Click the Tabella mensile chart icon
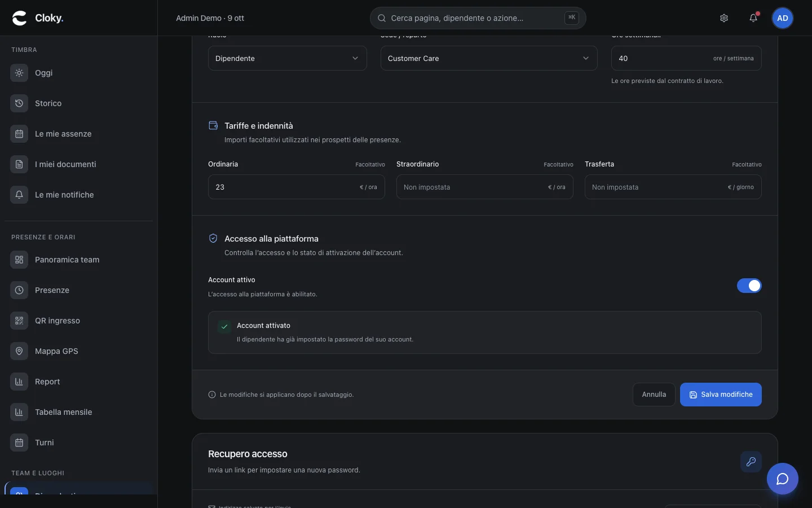Image resolution: width=812 pixels, height=508 pixels. click(x=19, y=412)
